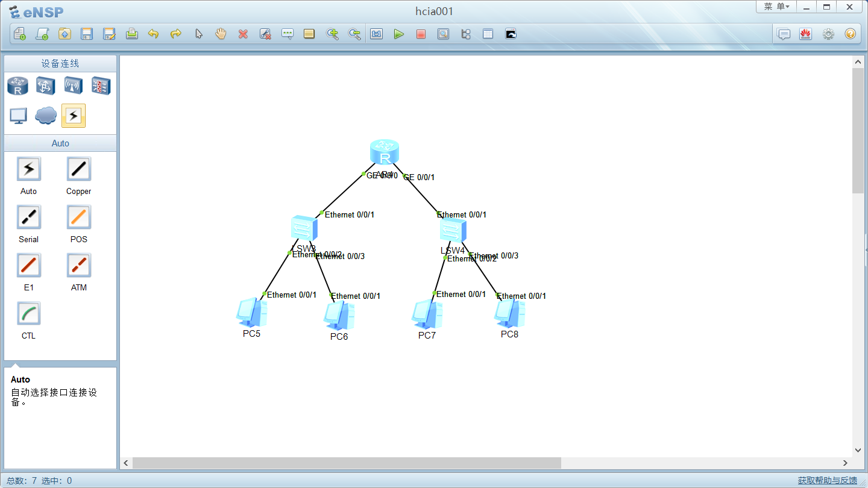
Task: Choose the Copper cable type
Action: pos(78,169)
